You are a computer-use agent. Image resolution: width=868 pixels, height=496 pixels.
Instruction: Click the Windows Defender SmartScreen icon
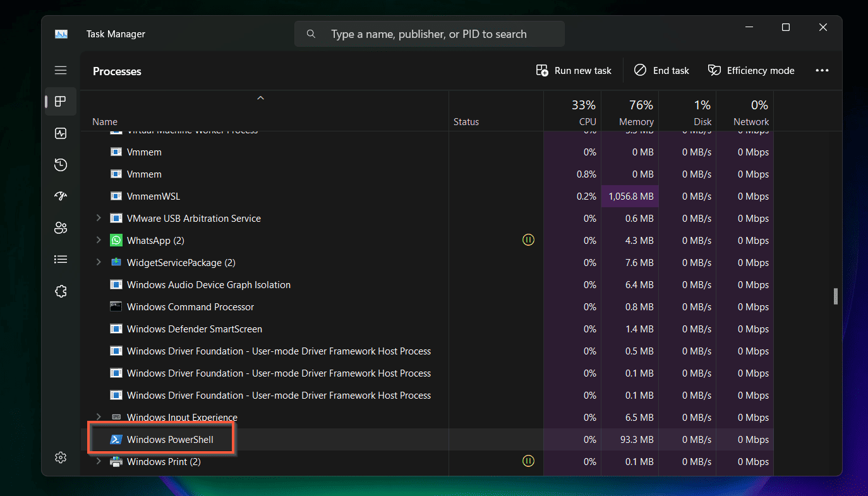tap(116, 329)
